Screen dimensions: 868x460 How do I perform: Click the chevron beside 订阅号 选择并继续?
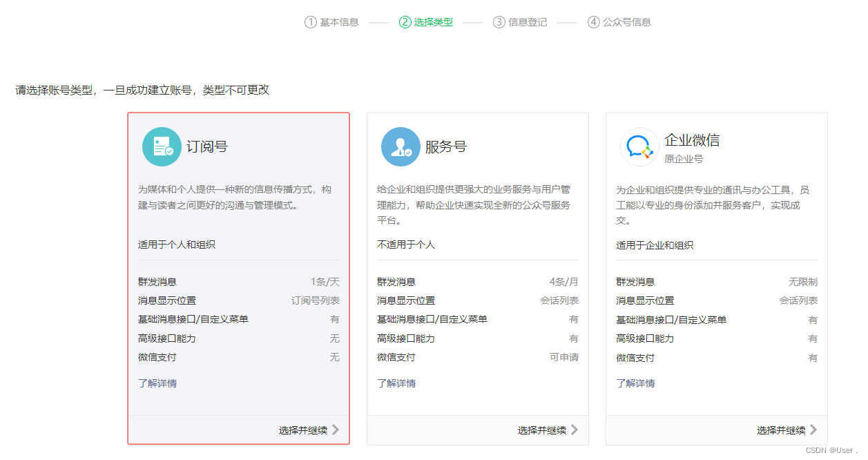coord(336,430)
